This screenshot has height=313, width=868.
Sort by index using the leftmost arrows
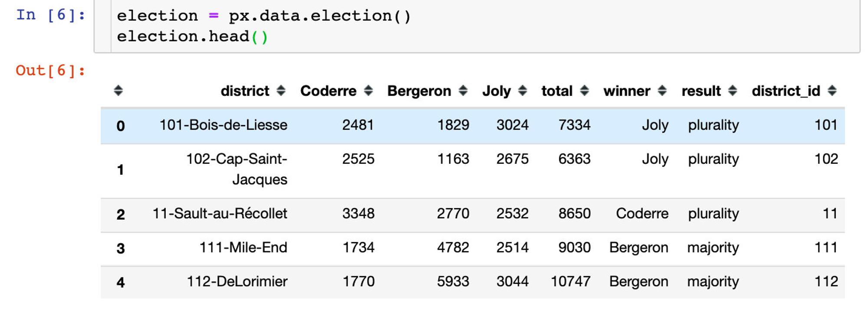pos(118,91)
